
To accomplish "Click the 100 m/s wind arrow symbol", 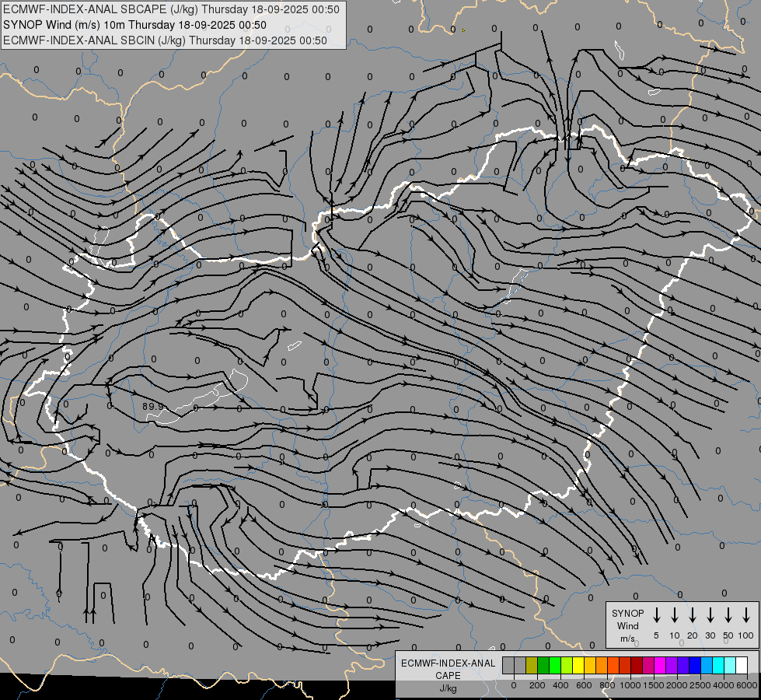I will 746,615.
